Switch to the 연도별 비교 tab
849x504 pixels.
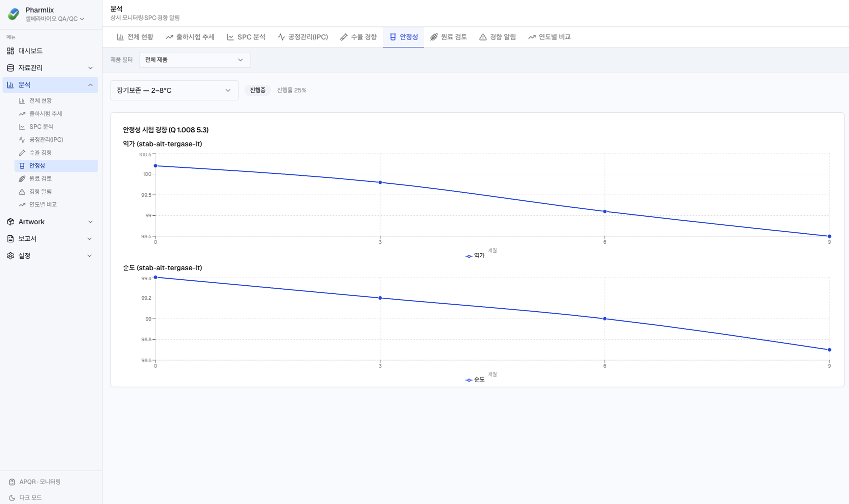coord(549,37)
